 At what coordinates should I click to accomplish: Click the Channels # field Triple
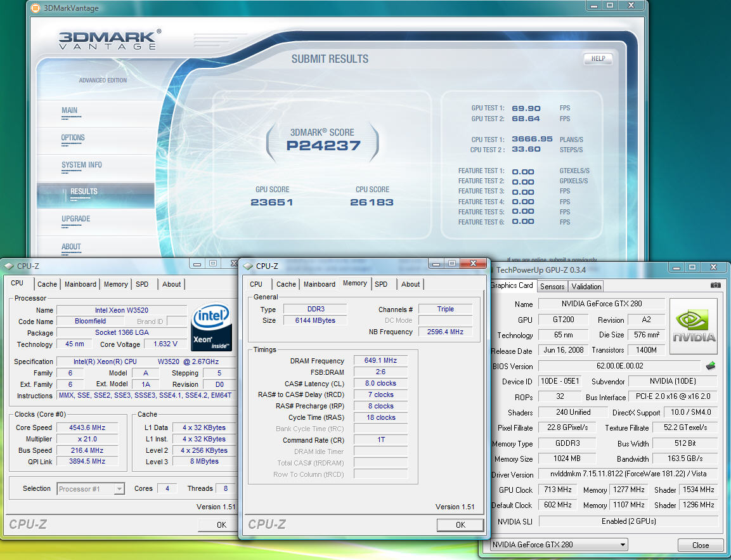click(445, 309)
